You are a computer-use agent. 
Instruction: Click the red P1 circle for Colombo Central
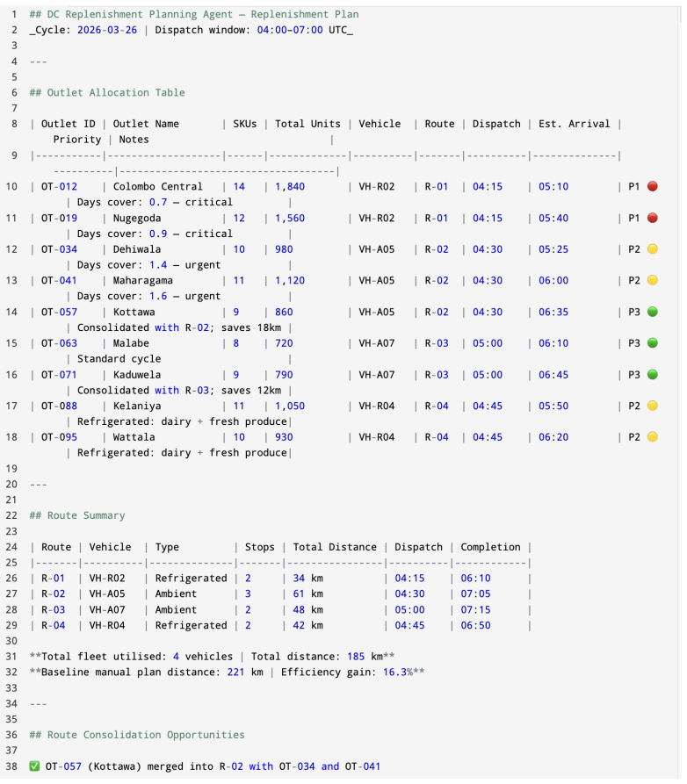coord(653,186)
